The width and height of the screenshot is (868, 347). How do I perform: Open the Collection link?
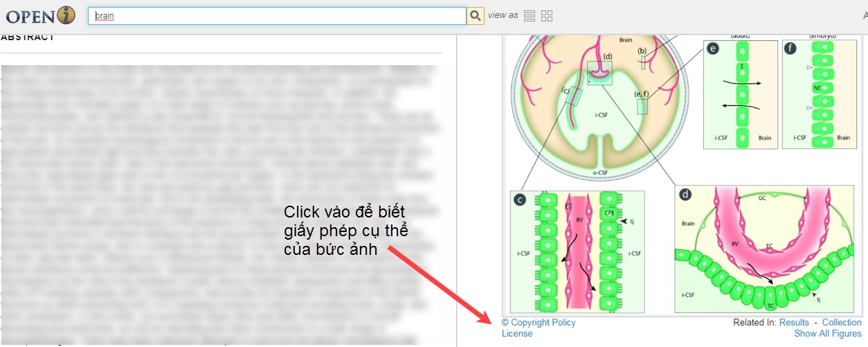pyautogui.click(x=842, y=322)
